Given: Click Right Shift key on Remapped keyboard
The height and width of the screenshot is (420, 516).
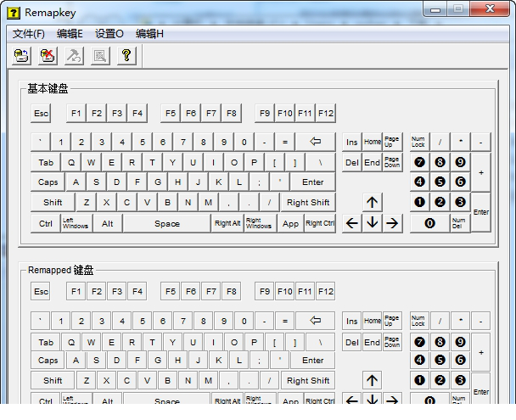Looking at the screenshot, I should 308,380.
